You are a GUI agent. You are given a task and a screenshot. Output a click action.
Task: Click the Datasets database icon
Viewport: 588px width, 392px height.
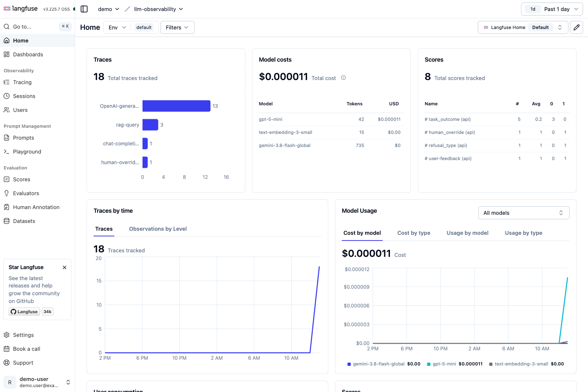point(7,221)
